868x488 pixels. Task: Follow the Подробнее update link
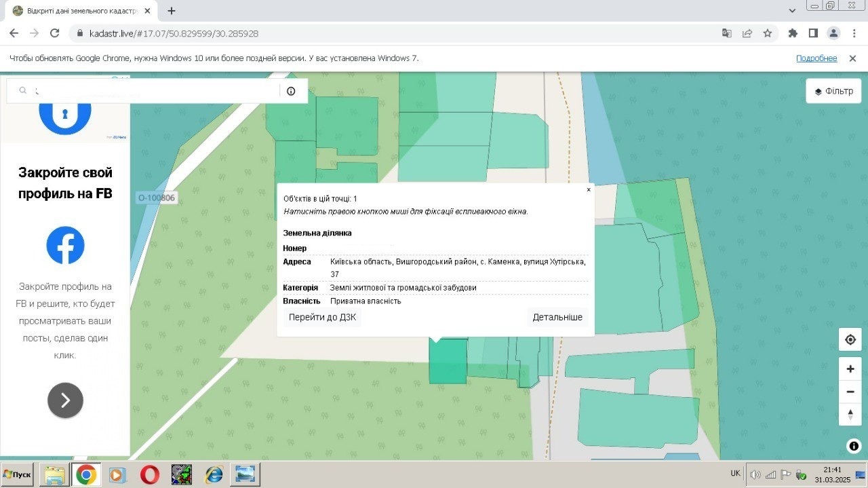(816, 58)
